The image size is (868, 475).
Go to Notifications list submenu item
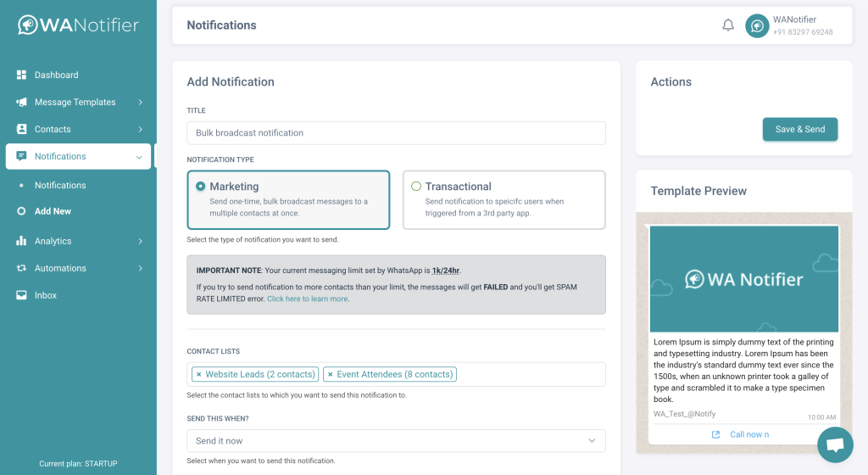coord(60,185)
